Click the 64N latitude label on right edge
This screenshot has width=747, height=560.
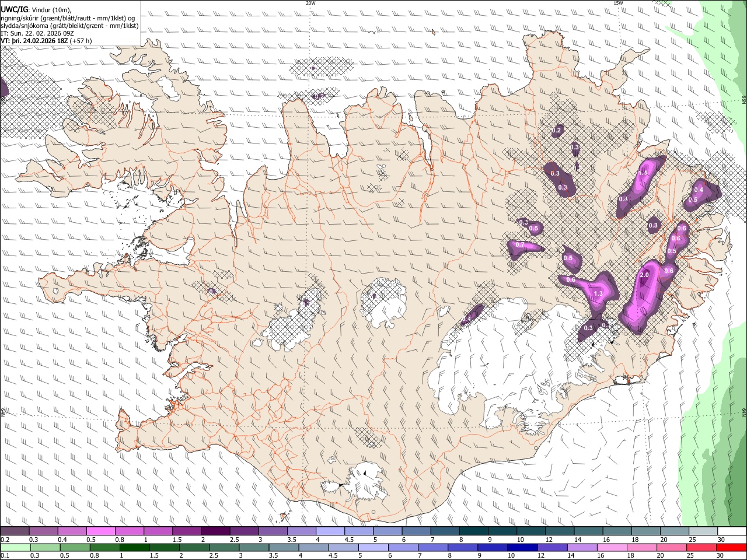point(744,412)
